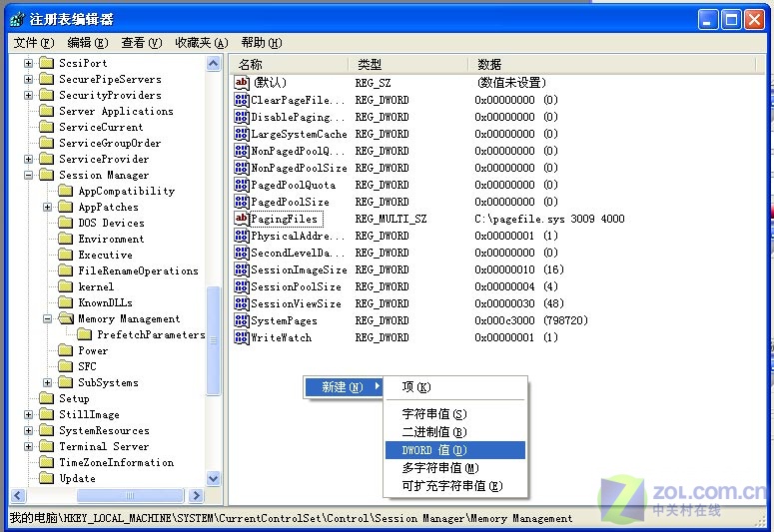
Task: Collapse the Session Manager tree node
Action: tap(29, 175)
